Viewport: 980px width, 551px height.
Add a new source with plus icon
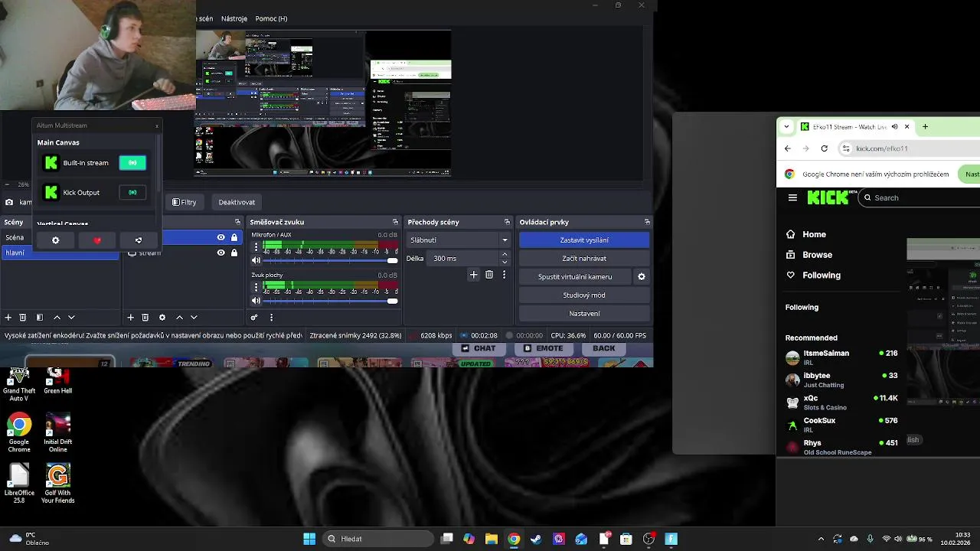point(130,318)
